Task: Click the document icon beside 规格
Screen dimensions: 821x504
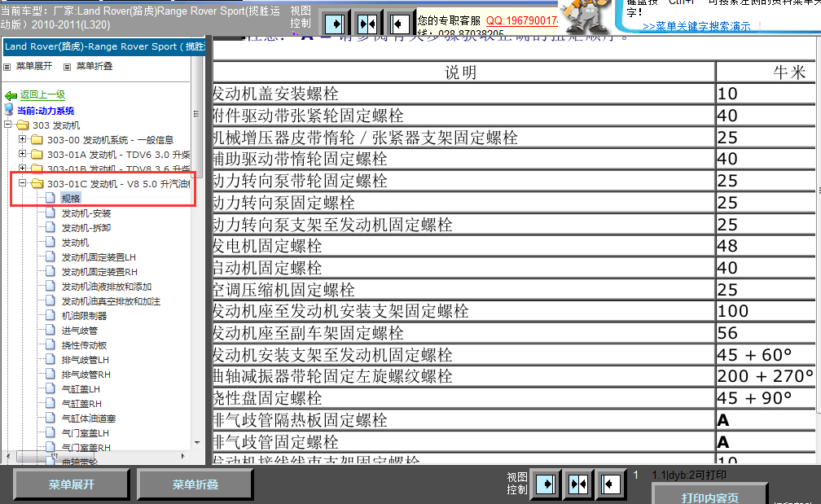Action: (x=50, y=198)
